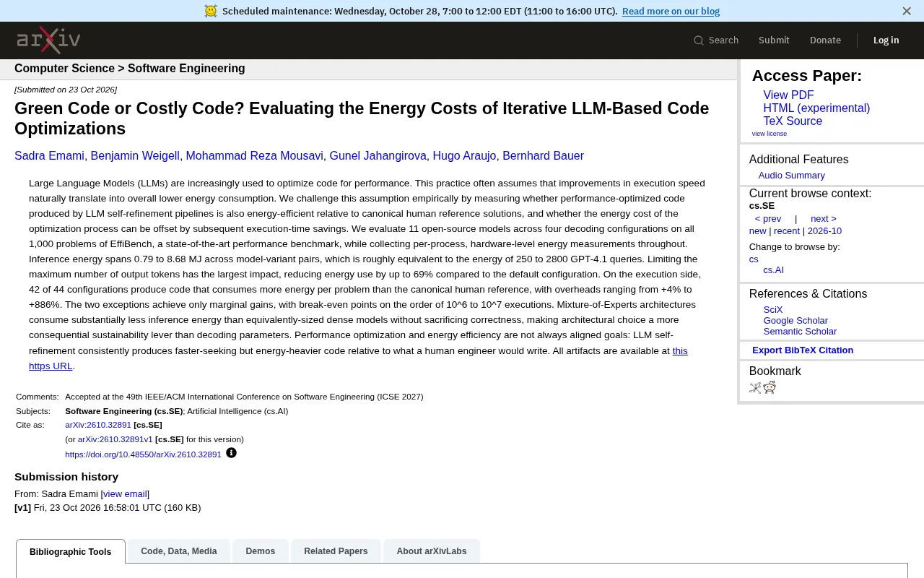The width and height of the screenshot is (924, 578).
Task: Open Audio Summary
Action: (x=791, y=176)
